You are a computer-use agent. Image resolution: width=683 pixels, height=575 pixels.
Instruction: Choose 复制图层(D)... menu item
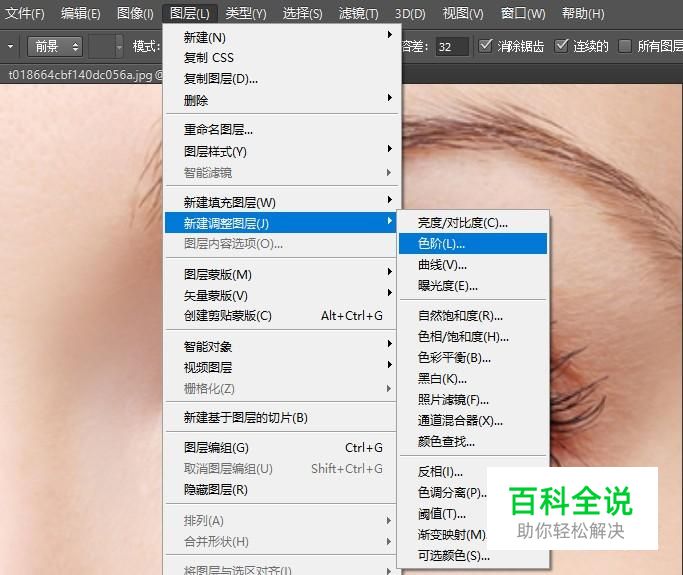tap(281, 79)
